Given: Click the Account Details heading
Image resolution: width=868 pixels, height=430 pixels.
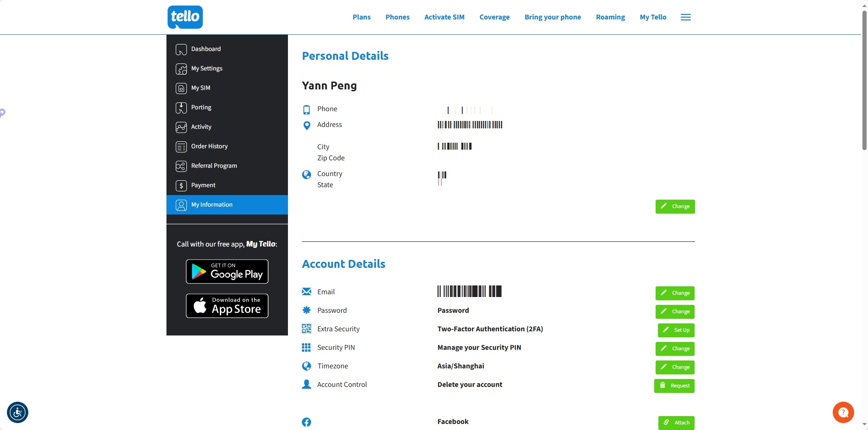Looking at the screenshot, I should (x=344, y=264).
